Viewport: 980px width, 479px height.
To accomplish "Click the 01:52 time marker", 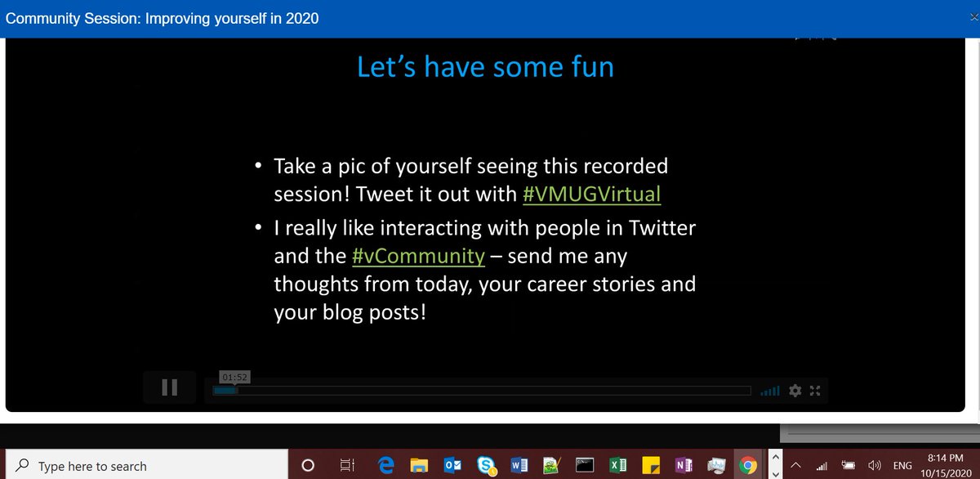I will tap(234, 377).
